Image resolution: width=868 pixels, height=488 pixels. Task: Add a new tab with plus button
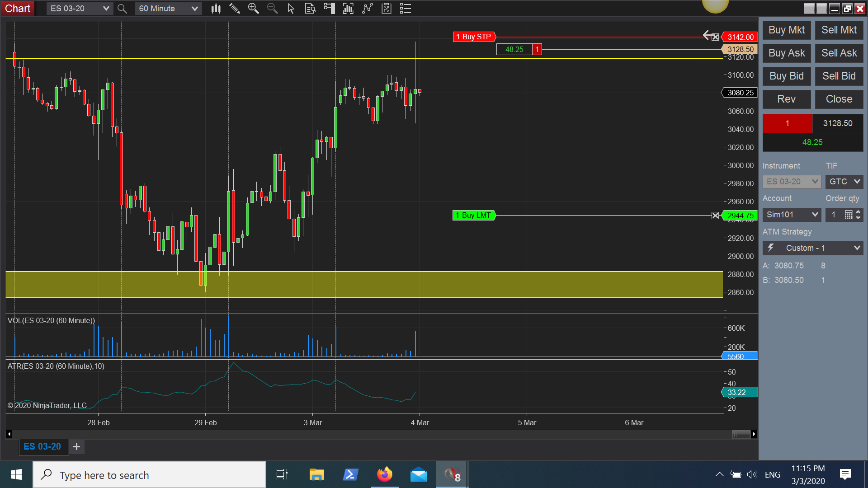pyautogui.click(x=77, y=446)
